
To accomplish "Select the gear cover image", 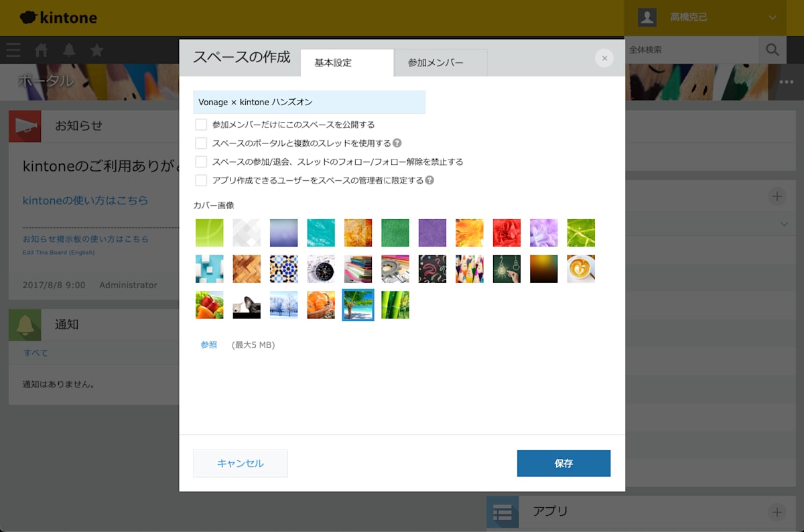I will [395, 269].
